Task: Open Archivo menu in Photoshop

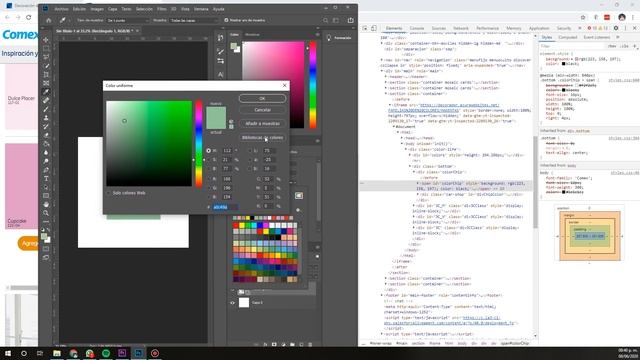Action: coord(61,9)
